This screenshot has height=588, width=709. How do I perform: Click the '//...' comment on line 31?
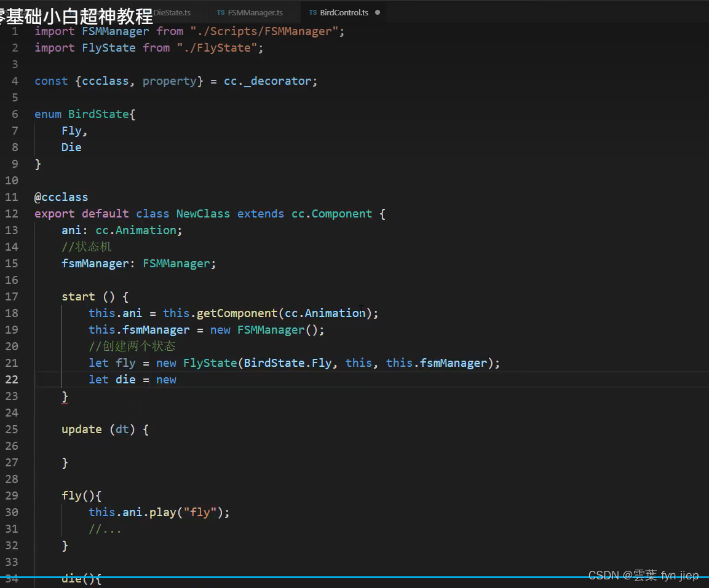point(105,529)
